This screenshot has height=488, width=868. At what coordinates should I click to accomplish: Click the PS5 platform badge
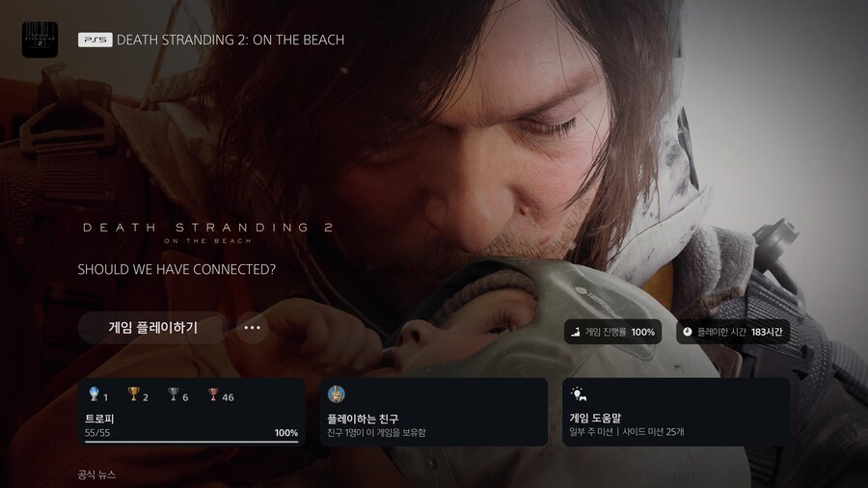coord(94,41)
